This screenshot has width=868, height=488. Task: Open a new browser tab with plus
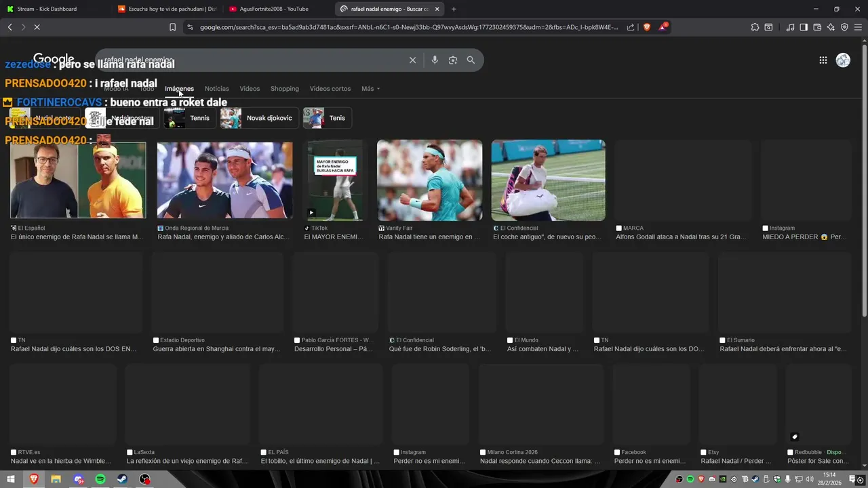coord(454,9)
